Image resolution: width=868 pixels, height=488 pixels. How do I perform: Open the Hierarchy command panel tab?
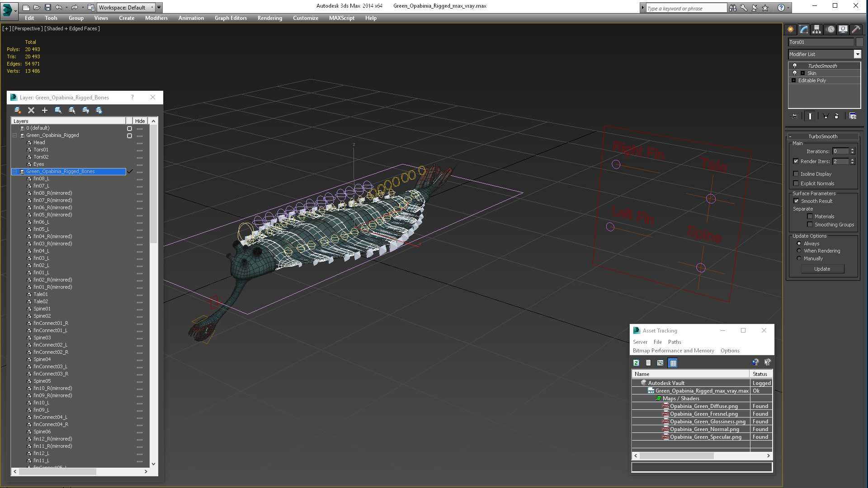[x=816, y=29]
